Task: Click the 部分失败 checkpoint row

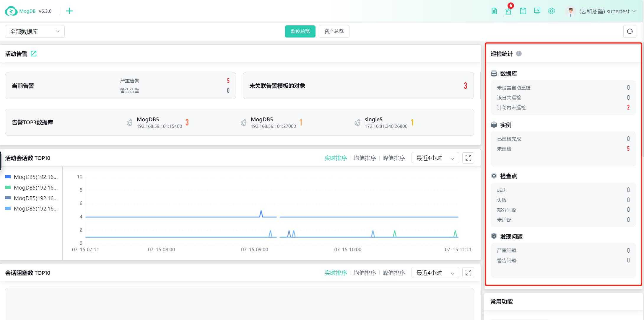Action: point(563,210)
